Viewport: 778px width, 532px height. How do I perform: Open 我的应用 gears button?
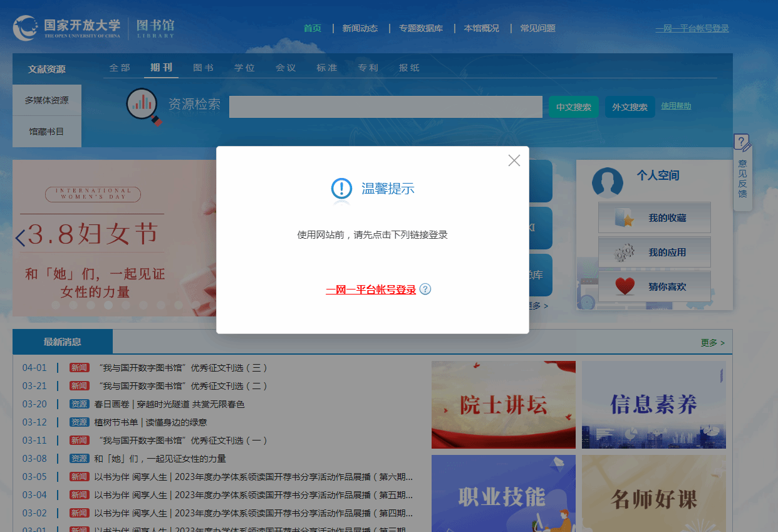click(654, 253)
